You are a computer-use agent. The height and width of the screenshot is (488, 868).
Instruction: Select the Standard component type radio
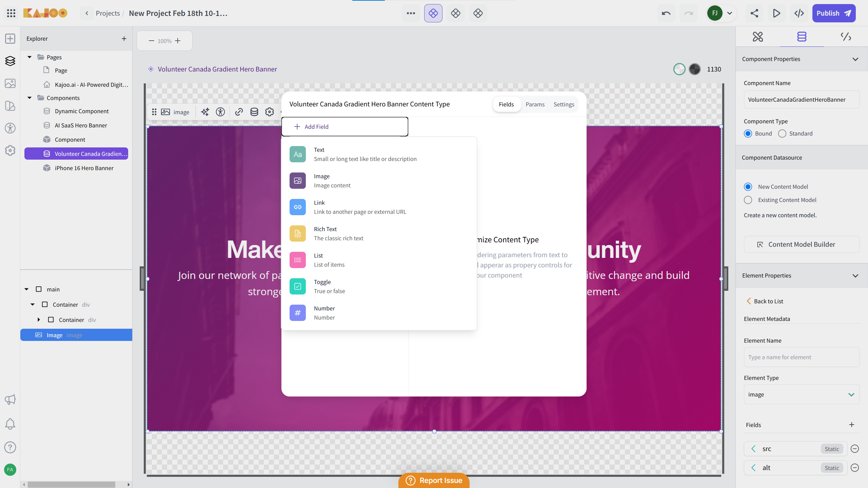click(x=782, y=134)
